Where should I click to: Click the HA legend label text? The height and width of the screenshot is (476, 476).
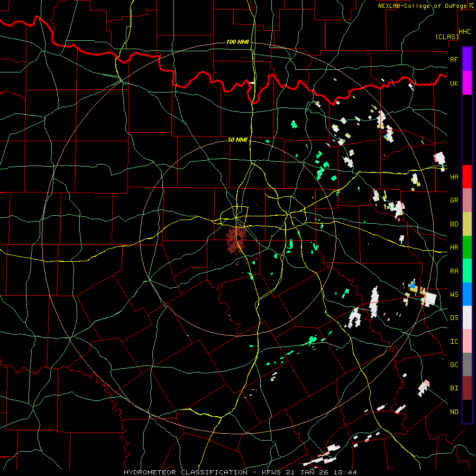click(x=454, y=177)
